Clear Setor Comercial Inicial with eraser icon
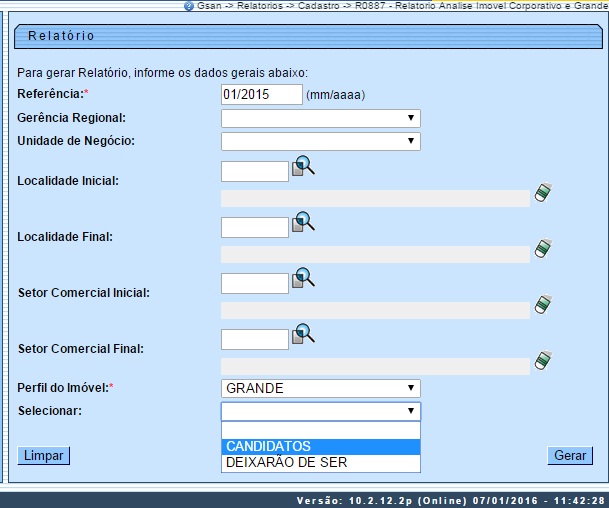 click(543, 304)
